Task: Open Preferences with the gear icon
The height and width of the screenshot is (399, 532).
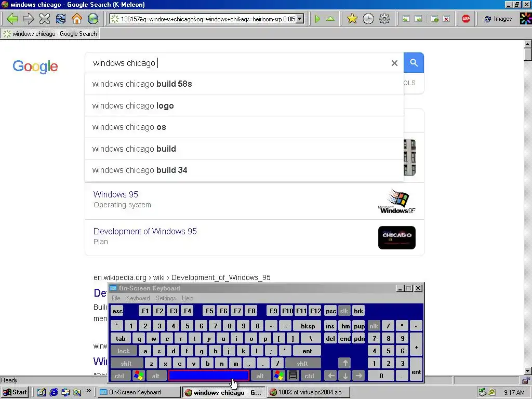Action: click(384, 19)
